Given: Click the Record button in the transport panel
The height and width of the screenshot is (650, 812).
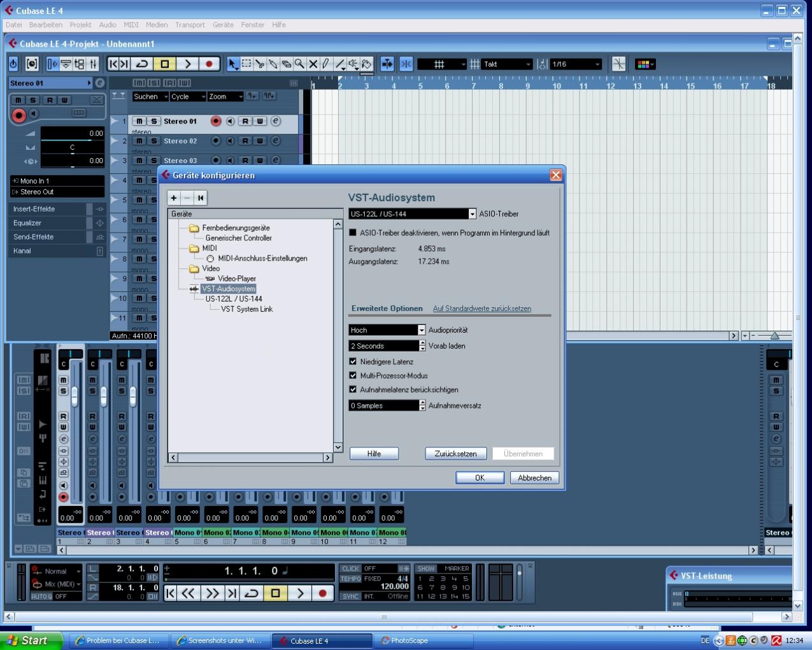Looking at the screenshot, I should (x=322, y=593).
